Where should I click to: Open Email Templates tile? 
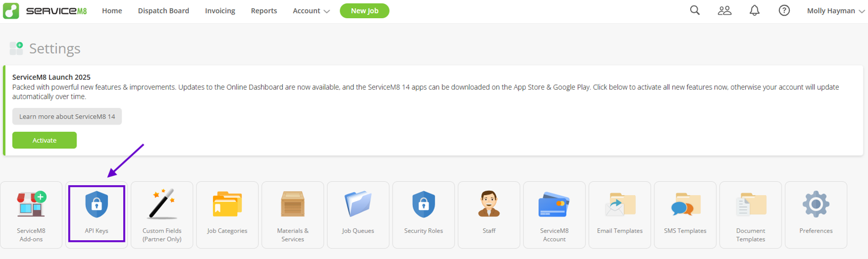point(620,215)
